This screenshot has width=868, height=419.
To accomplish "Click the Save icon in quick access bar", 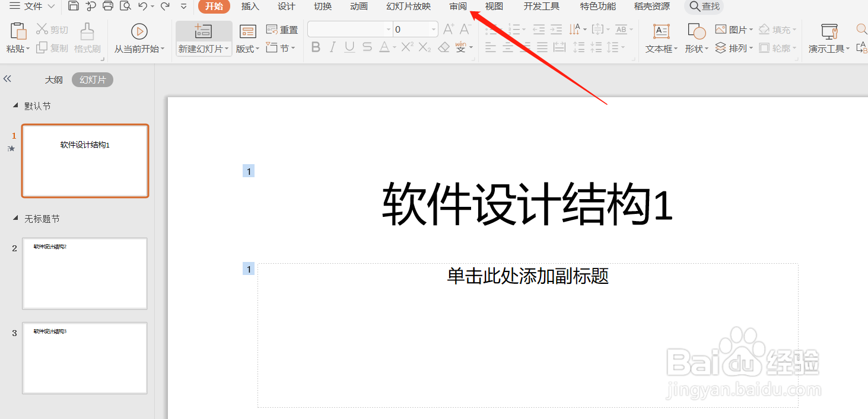I will point(74,6).
